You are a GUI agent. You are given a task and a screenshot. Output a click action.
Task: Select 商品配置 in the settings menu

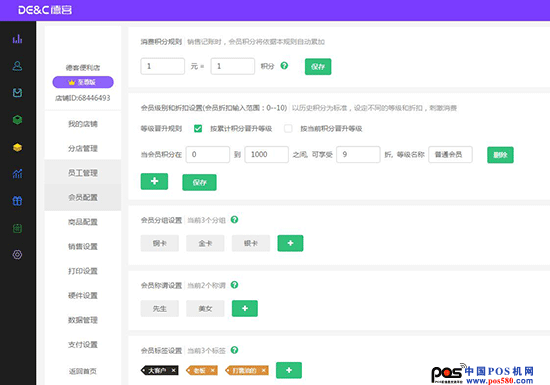pos(83,222)
